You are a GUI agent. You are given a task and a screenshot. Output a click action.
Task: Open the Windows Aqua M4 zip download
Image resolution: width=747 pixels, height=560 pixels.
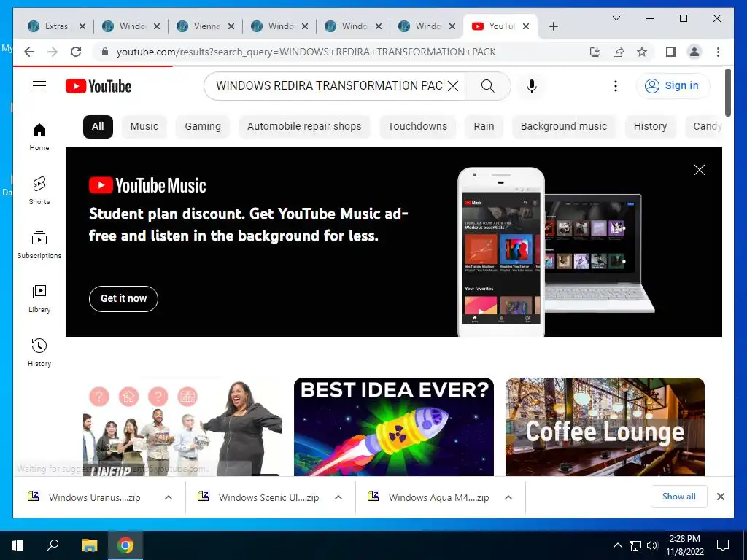coord(438,497)
